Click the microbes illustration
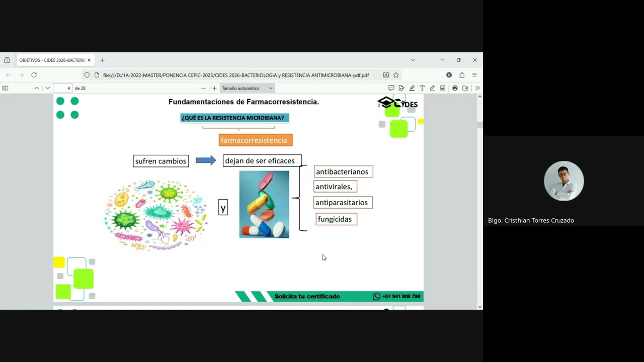Screen dimensions: 644x362 click(156, 215)
